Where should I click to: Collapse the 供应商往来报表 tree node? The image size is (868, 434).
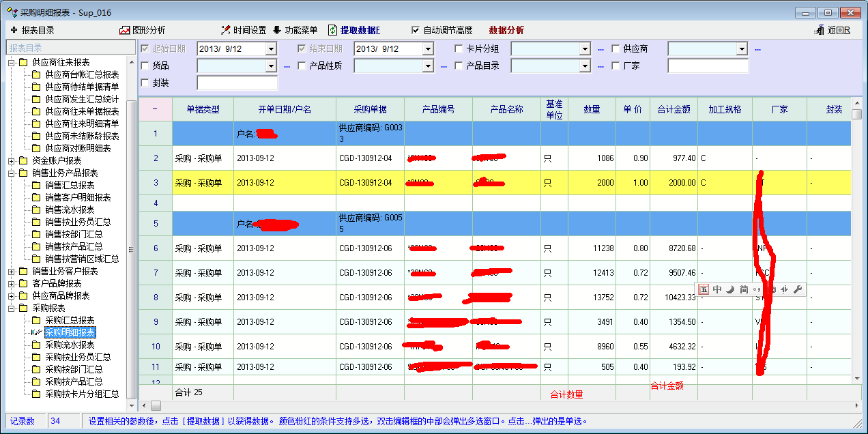point(12,62)
